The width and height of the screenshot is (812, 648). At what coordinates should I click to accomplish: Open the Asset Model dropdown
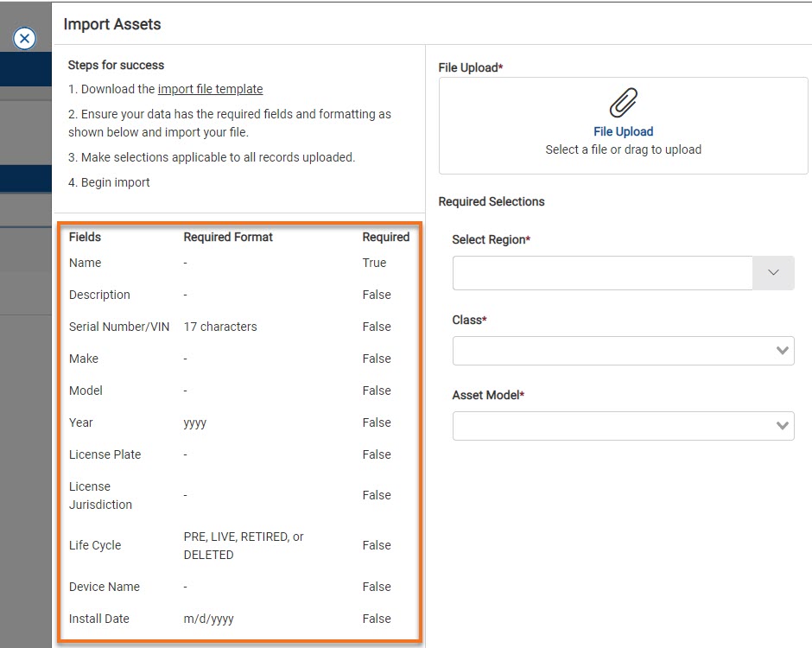782,425
